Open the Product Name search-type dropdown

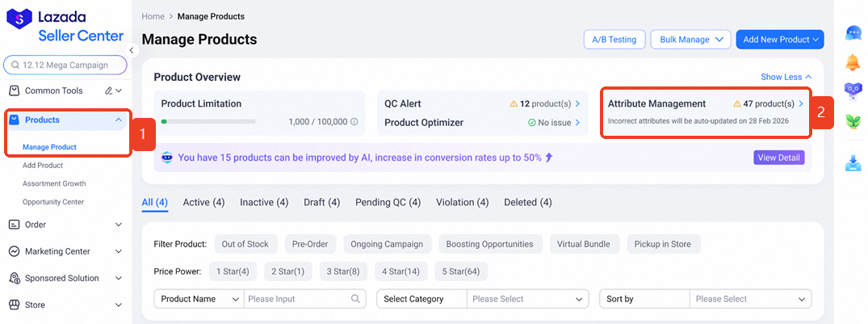click(198, 299)
